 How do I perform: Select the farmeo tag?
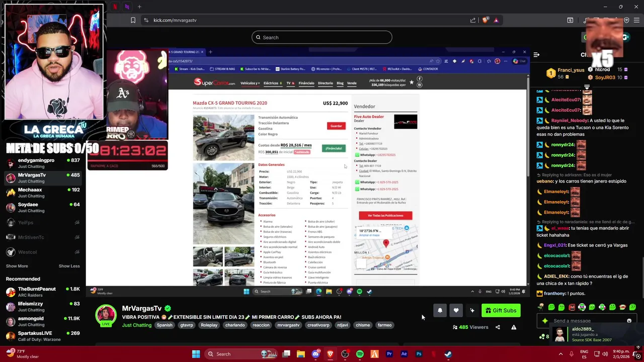click(x=384, y=325)
